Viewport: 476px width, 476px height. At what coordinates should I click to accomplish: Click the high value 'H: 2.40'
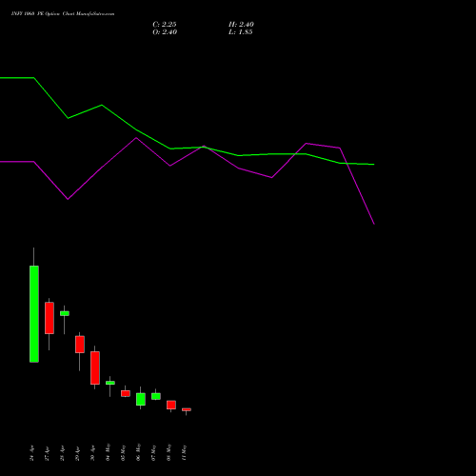(241, 25)
